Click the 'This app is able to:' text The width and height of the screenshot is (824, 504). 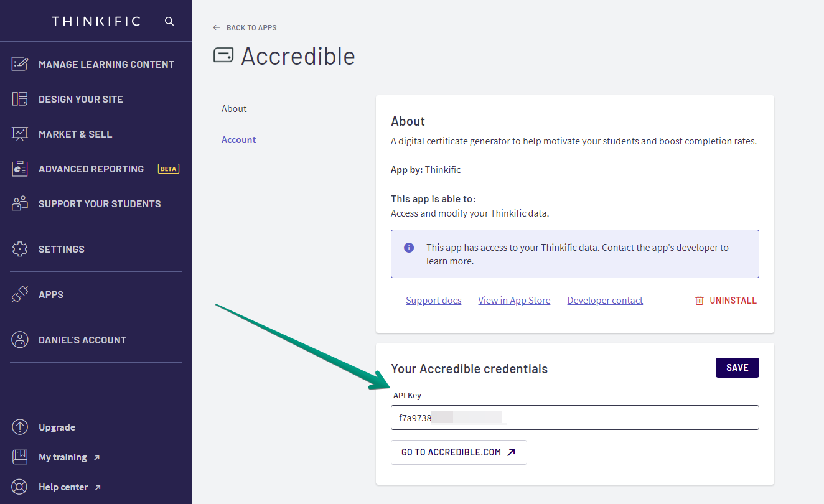(433, 199)
